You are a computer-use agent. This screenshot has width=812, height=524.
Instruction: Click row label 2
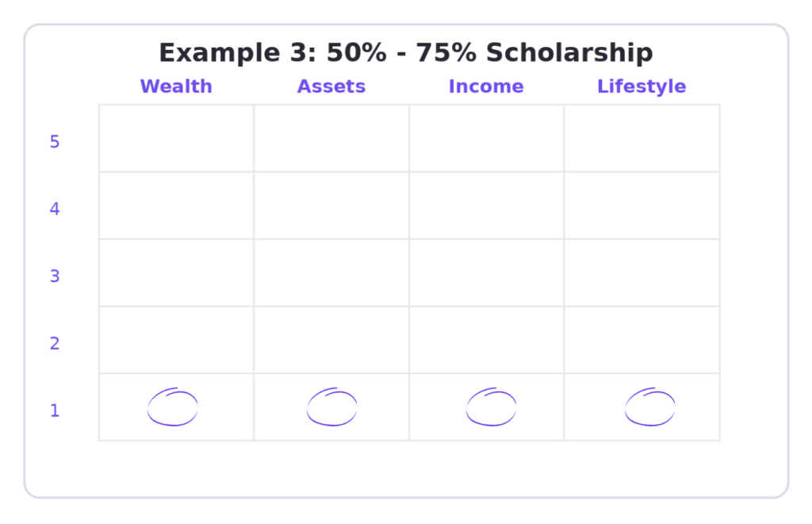55,343
